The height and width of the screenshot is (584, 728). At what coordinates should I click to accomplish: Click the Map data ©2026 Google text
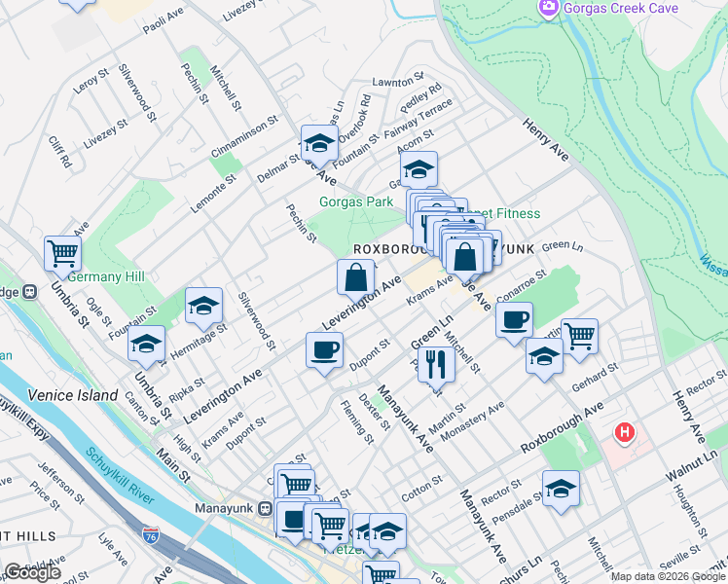point(669,577)
